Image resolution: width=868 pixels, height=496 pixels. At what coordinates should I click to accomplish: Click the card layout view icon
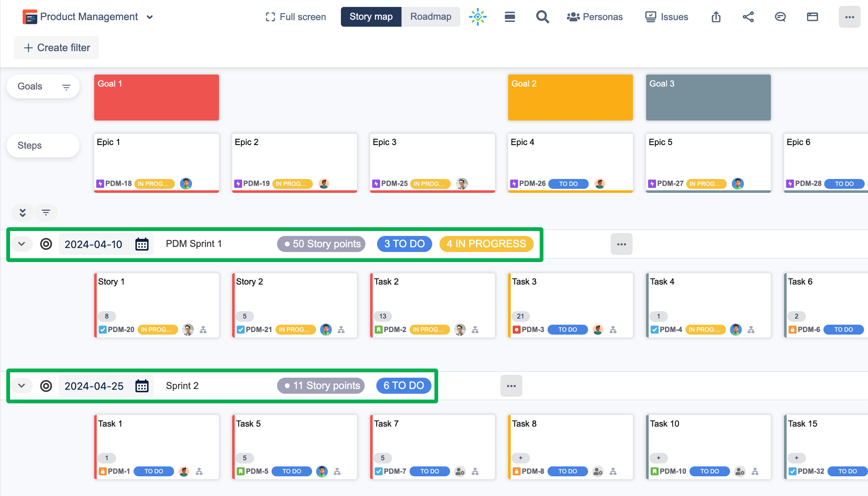812,17
